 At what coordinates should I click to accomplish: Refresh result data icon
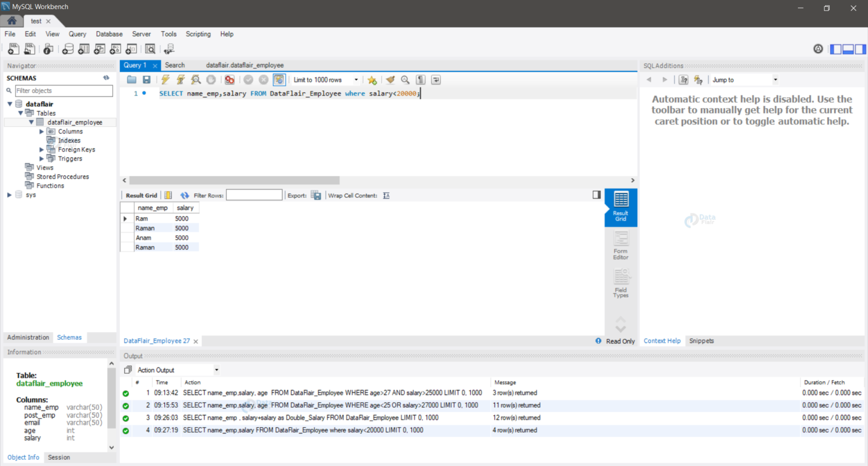click(x=184, y=196)
